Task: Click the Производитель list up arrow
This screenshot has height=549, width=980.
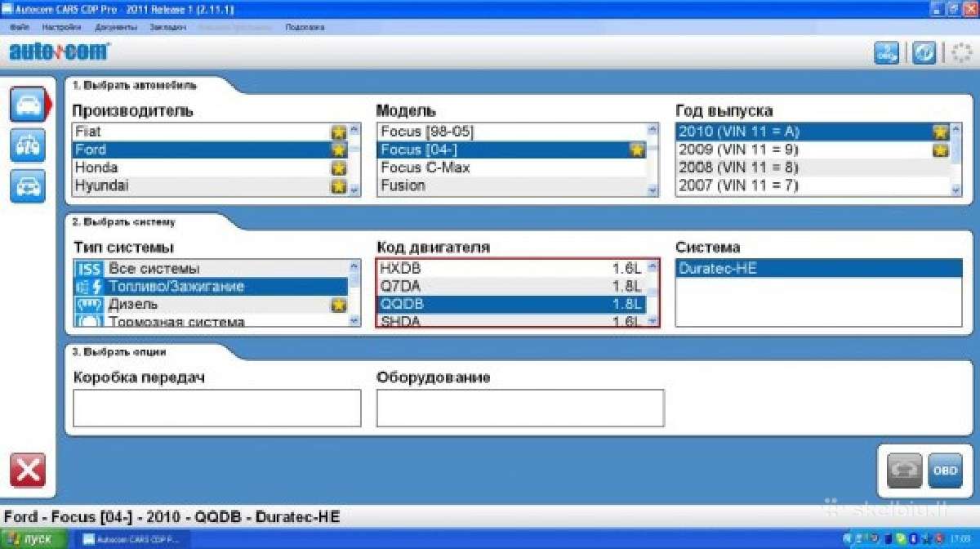Action: pyautogui.click(x=354, y=129)
